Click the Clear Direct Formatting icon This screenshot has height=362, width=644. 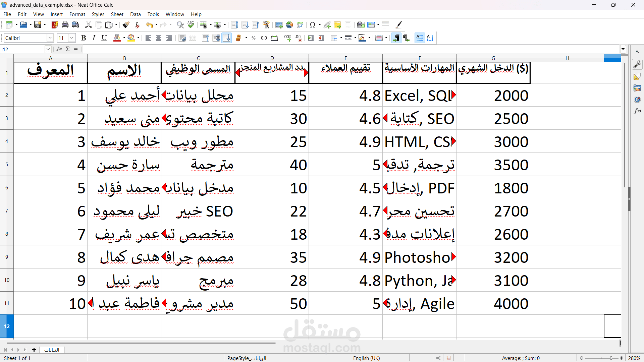[x=137, y=25]
